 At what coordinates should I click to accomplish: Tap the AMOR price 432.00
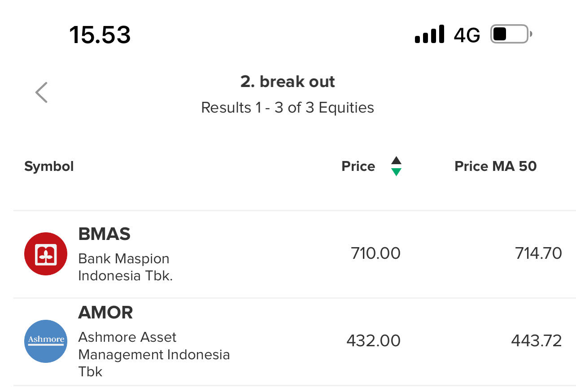(x=373, y=341)
